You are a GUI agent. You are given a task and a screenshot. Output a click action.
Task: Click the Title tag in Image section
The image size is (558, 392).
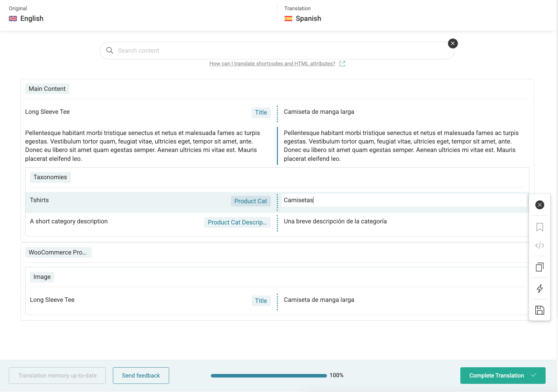point(261,301)
